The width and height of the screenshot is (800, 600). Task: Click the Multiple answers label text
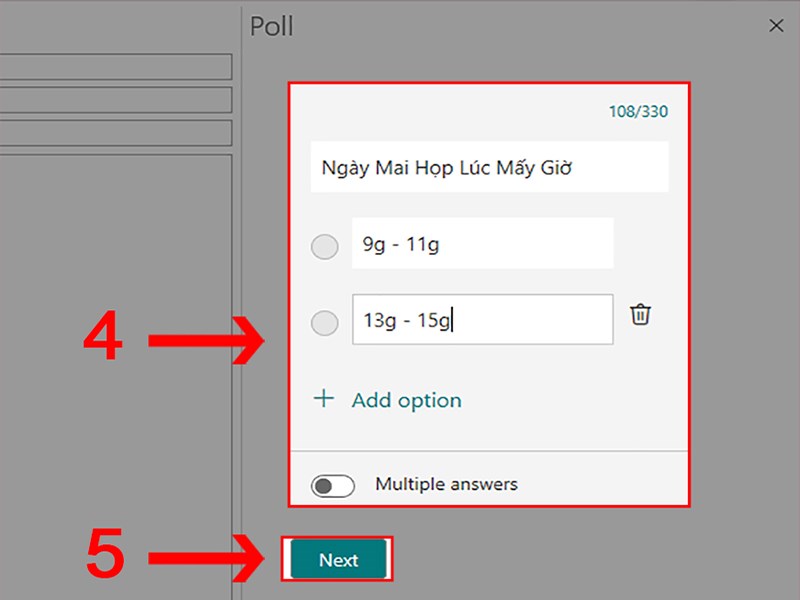[446, 484]
